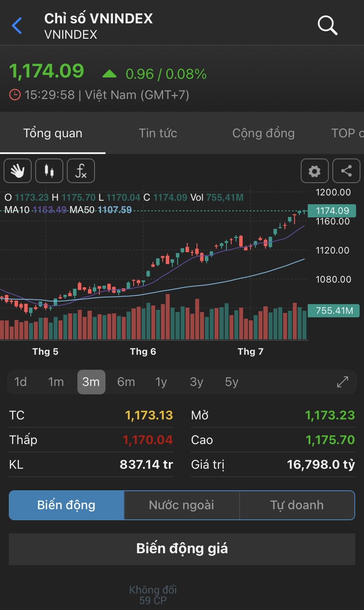364x610 pixels.
Task: Choose the 1m time range
Action: (56, 382)
